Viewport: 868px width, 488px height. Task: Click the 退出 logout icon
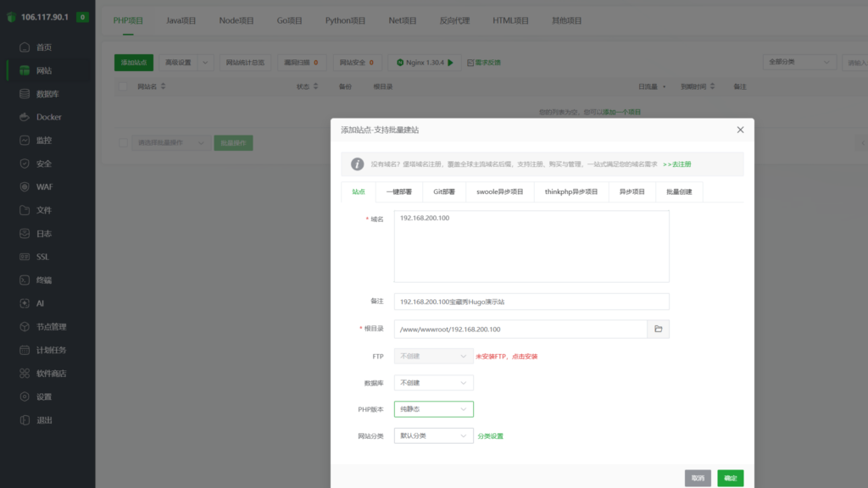pyautogui.click(x=25, y=420)
